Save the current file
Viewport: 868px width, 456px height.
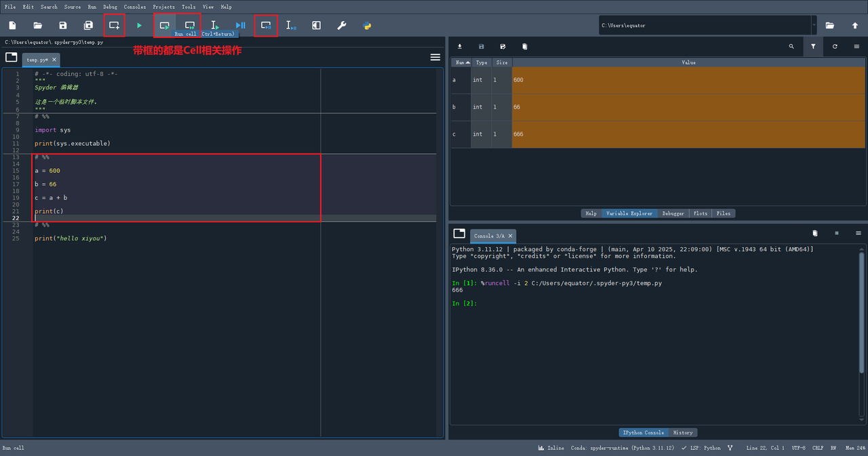[x=63, y=25]
